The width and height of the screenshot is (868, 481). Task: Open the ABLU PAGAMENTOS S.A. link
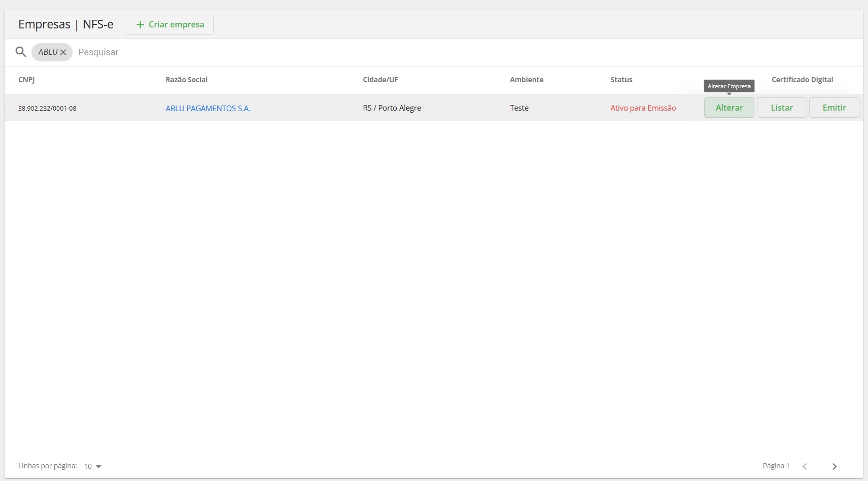[x=208, y=108]
